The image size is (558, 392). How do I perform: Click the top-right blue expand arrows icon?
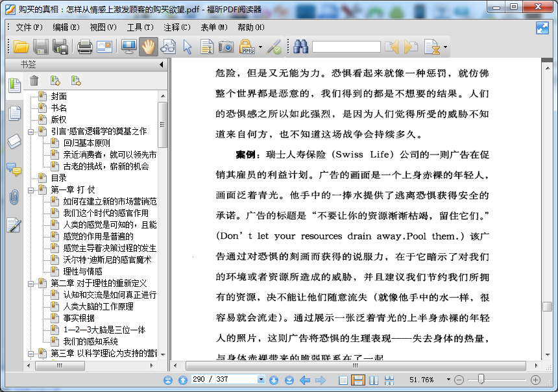[542, 28]
